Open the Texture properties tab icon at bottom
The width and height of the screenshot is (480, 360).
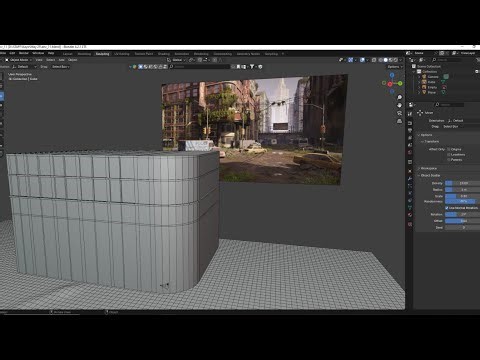410,224
